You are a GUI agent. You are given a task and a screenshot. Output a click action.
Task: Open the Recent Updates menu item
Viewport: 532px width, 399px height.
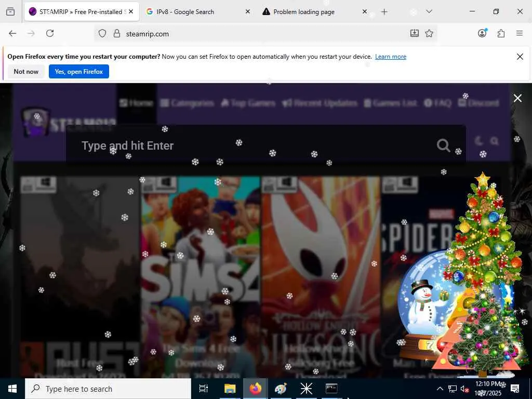pyautogui.click(x=320, y=103)
